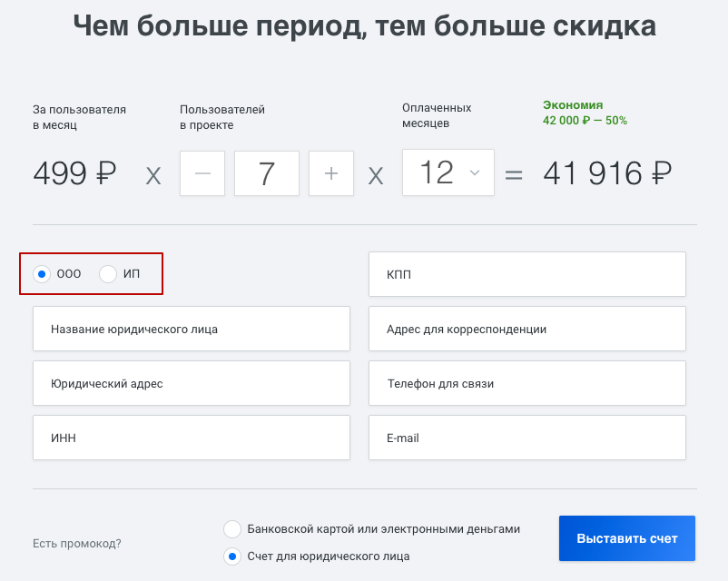This screenshot has width=728, height=581.
Task: Click the ИНН input field
Action: [x=192, y=438]
